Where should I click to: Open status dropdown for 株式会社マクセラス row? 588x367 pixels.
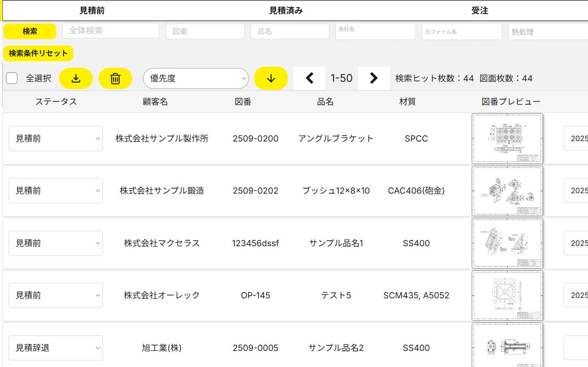pos(56,243)
